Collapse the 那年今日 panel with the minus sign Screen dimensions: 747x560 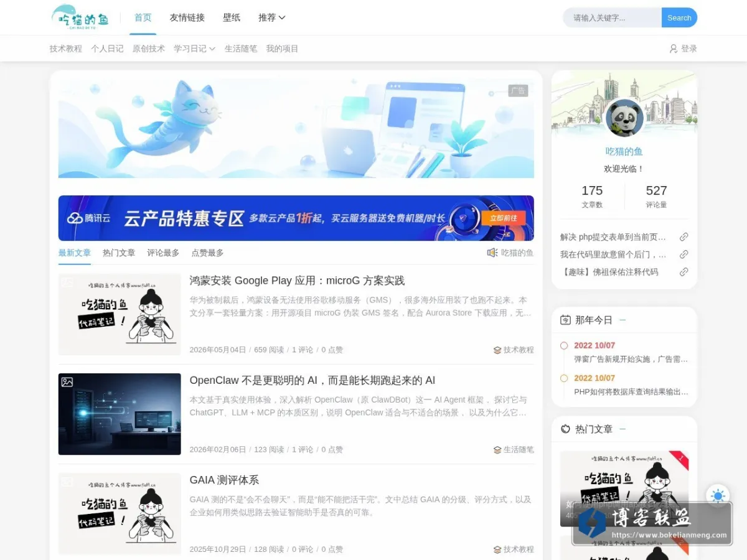tap(622, 320)
